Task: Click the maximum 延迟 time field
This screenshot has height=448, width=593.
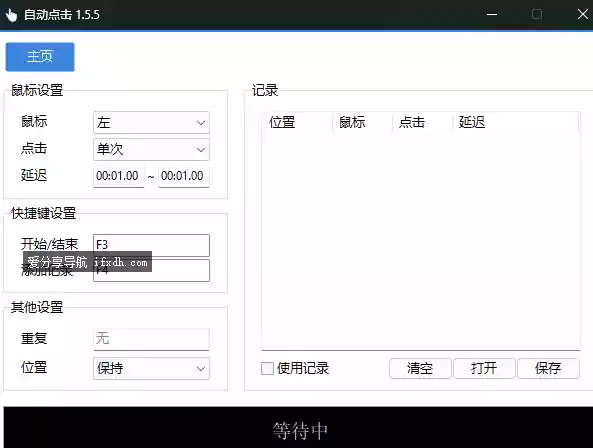Action: (184, 176)
